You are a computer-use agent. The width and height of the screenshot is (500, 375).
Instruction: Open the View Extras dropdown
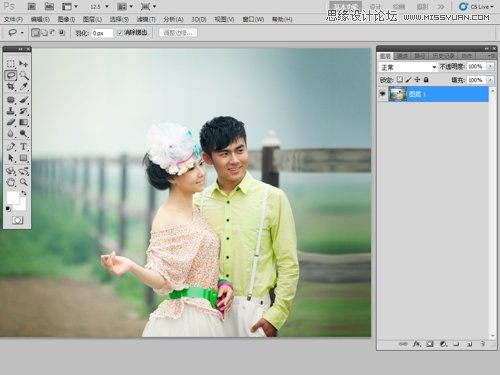70,6
